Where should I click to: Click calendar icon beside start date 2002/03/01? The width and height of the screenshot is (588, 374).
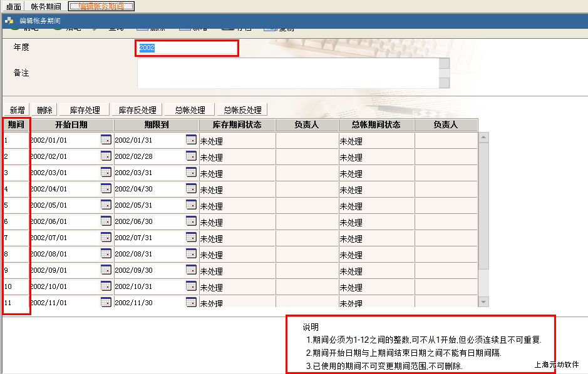(106, 172)
